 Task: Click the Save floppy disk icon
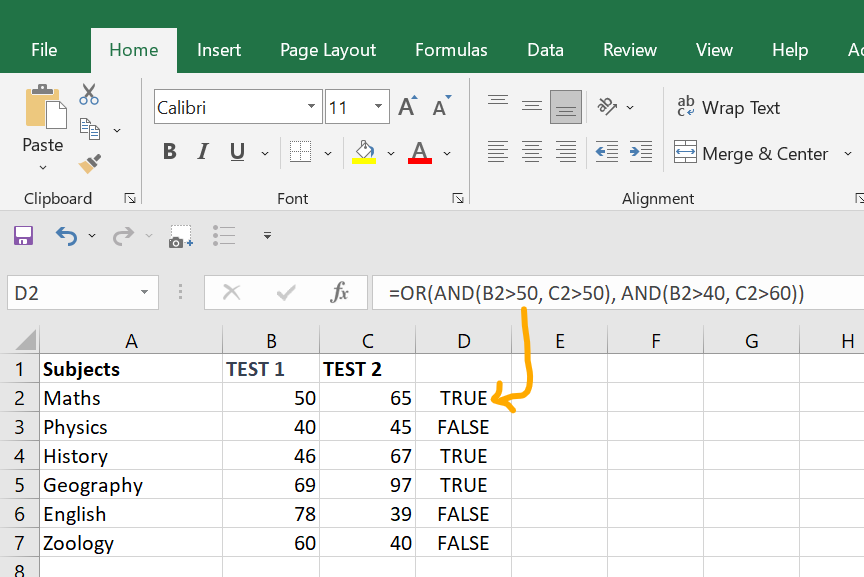[x=23, y=236]
